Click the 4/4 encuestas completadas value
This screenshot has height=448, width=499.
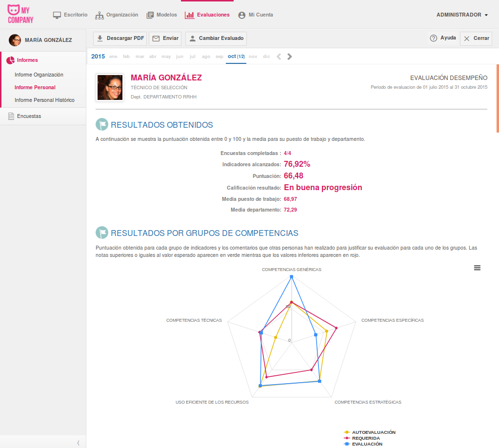pos(287,153)
